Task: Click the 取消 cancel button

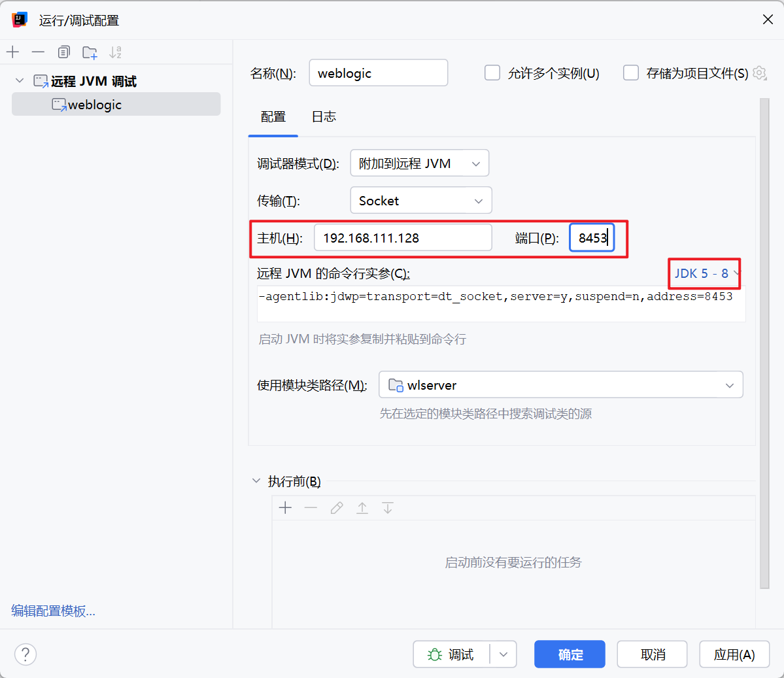Action: [x=653, y=654]
